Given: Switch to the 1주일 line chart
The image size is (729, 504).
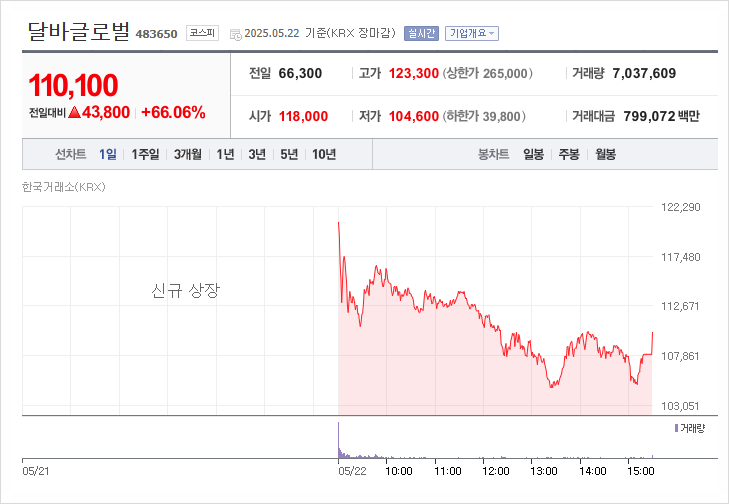Looking at the screenshot, I should click(146, 154).
